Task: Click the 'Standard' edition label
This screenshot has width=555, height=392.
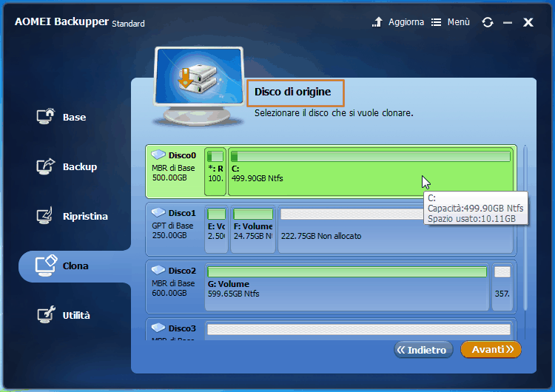Action: coord(128,24)
